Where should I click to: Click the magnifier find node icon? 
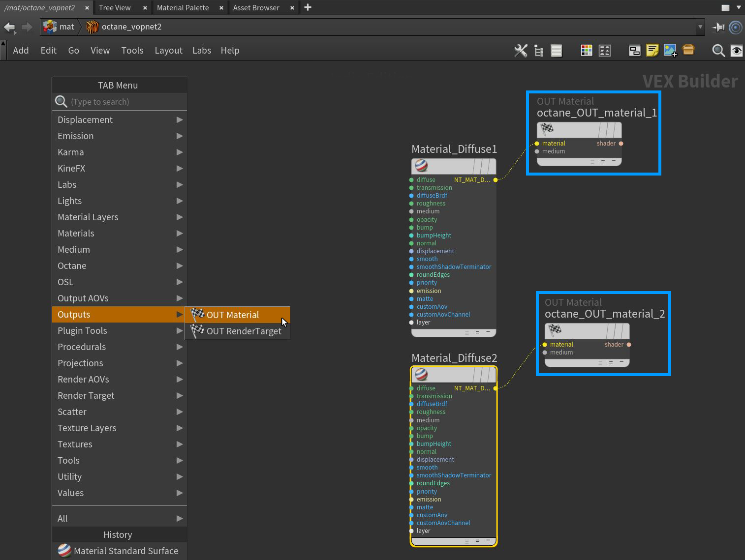coord(718,51)
